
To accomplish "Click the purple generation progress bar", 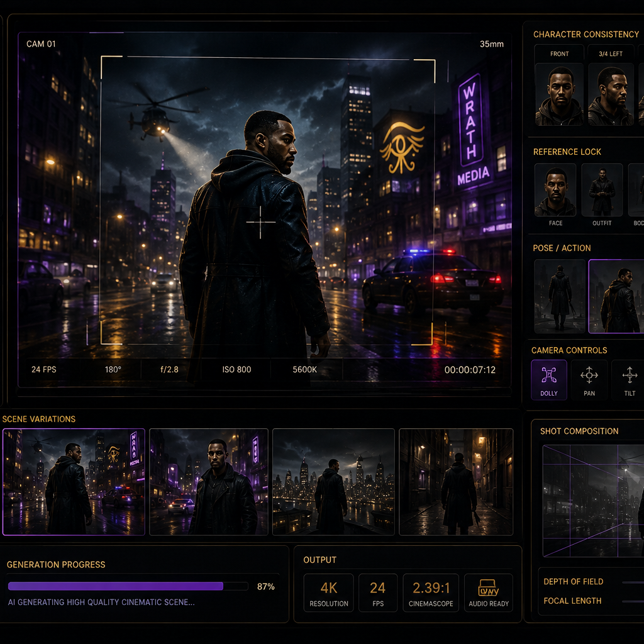I will point(128,586).
